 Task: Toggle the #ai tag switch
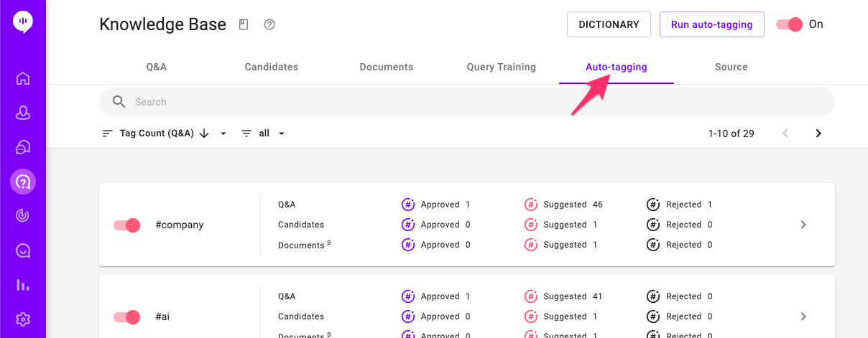[126, 317]
